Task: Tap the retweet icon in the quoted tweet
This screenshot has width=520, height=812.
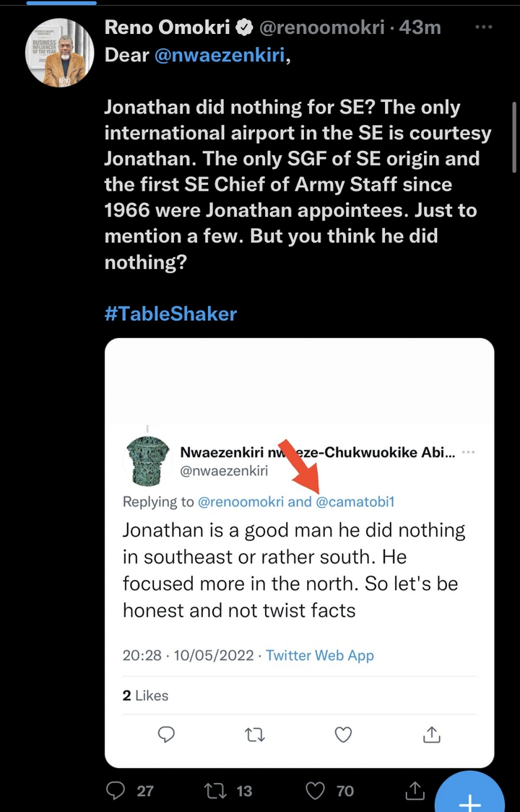Action: click(254, 735)
